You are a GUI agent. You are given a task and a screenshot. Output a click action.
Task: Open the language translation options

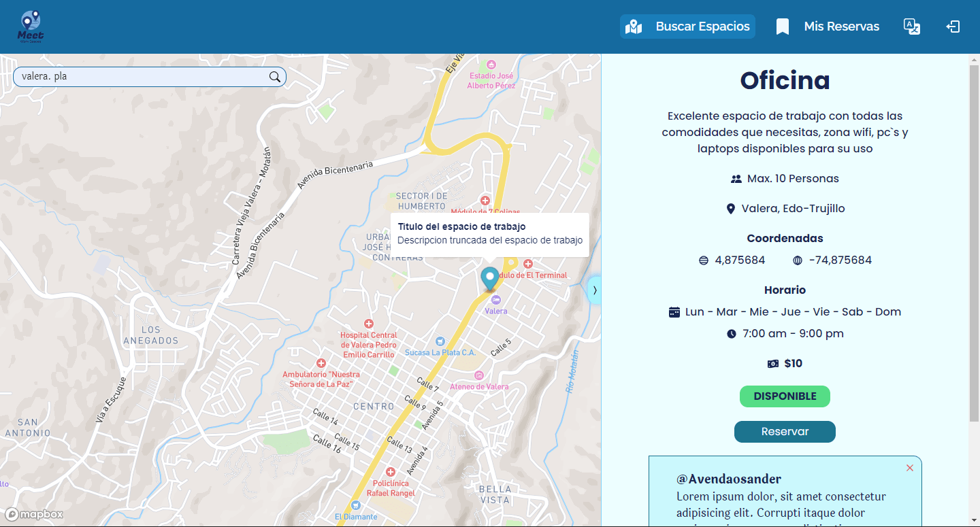point(911,27)
